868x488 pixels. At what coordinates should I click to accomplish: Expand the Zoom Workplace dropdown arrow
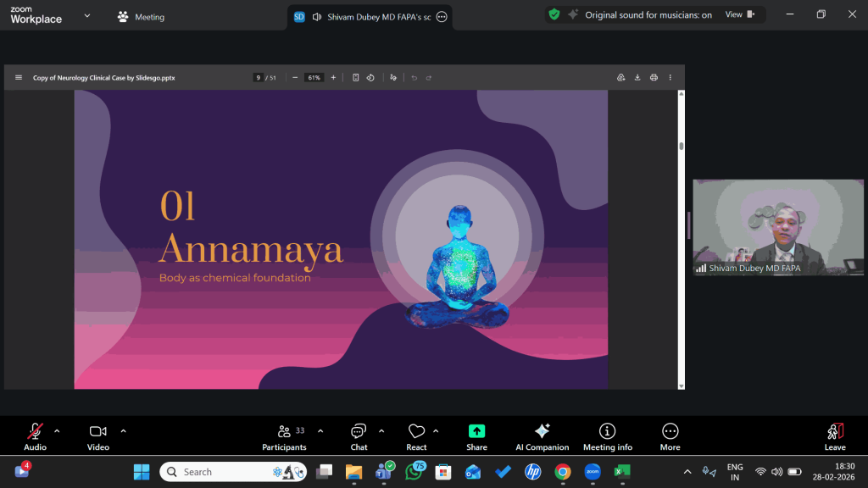point(86,15)
